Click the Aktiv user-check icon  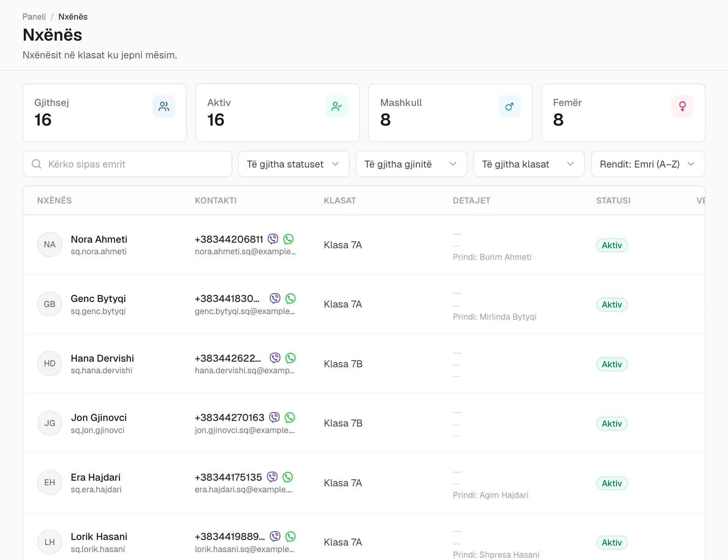coord(337,106)
